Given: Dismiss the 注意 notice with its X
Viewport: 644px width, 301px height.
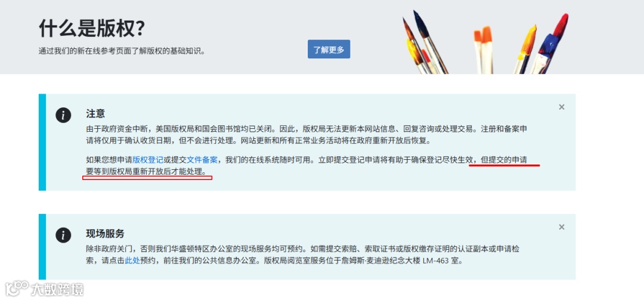Looking at the screenshot, I should click(562, 107).
